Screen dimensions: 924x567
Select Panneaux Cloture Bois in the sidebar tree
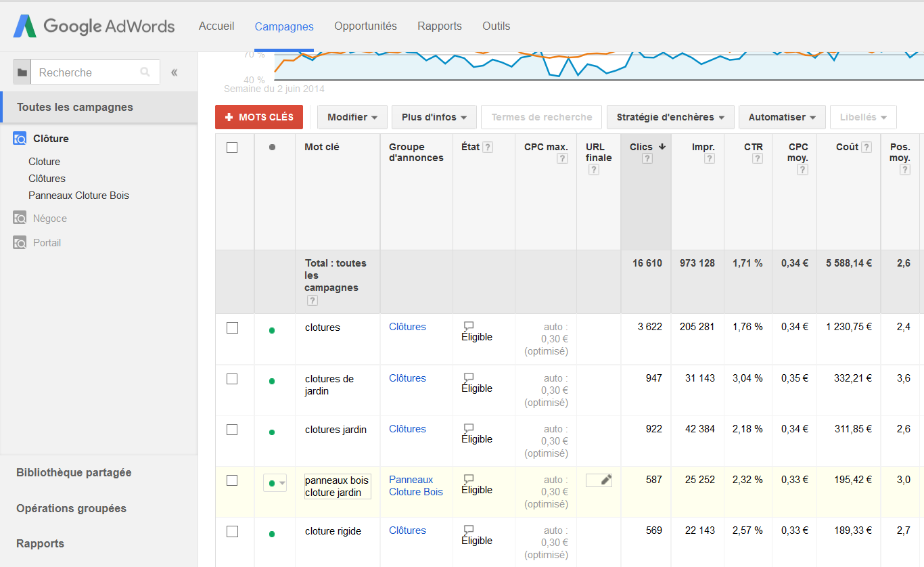pyautogui.click(x=78, y=196)
